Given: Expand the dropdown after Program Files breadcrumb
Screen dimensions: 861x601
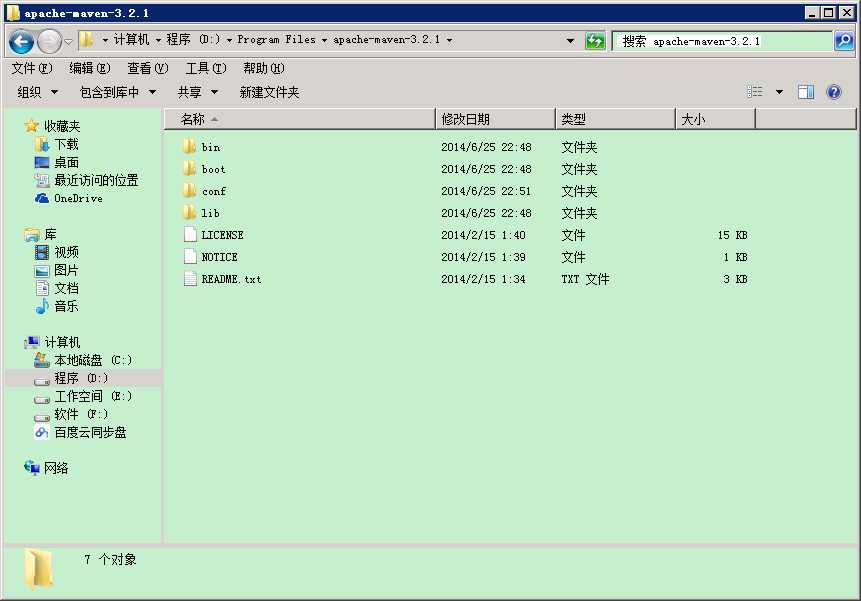Looking at the screenshot, I should tap(324, 40).
